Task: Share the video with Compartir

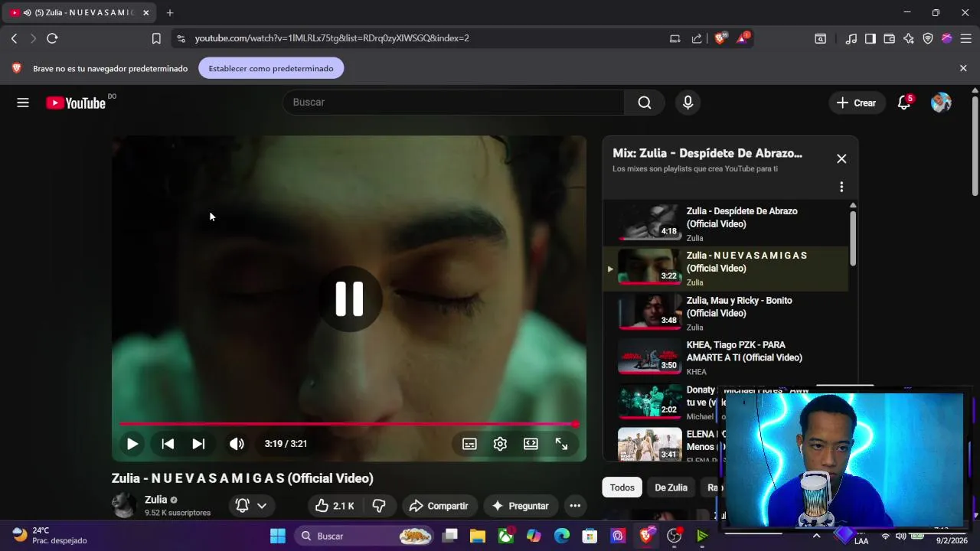Action: pyautogui.click(x=439, y=506)
